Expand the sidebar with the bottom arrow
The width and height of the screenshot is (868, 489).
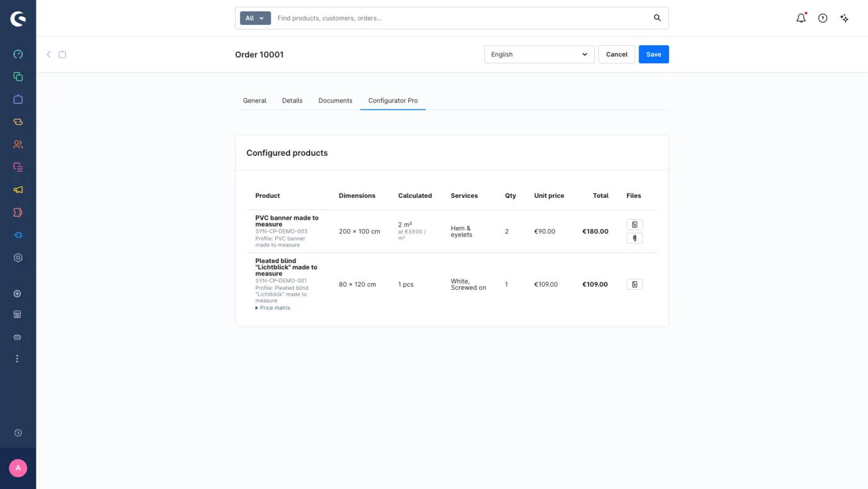coord(18,433)
